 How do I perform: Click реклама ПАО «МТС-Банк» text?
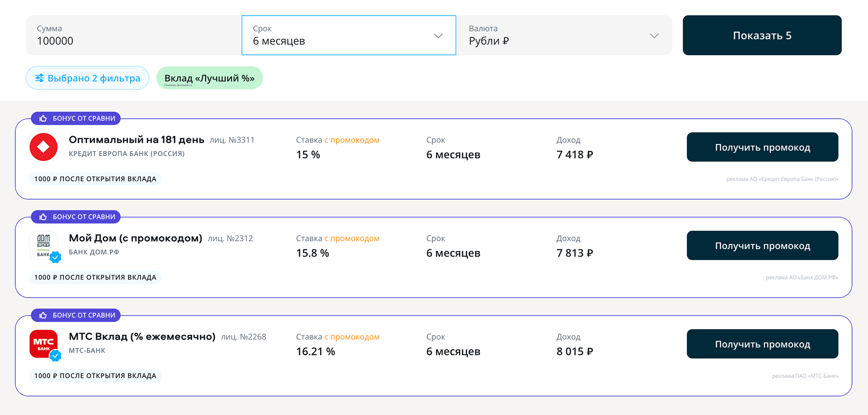click(x=805, y=376)
